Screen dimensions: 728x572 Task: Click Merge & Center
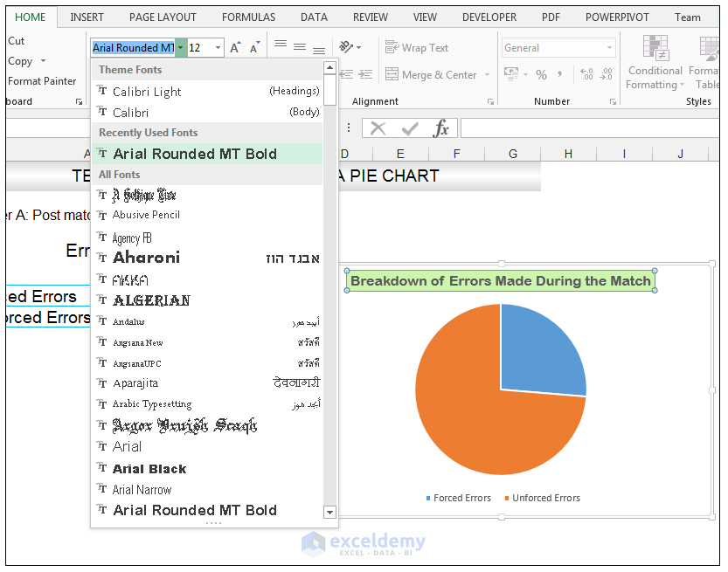coord(431,74)
